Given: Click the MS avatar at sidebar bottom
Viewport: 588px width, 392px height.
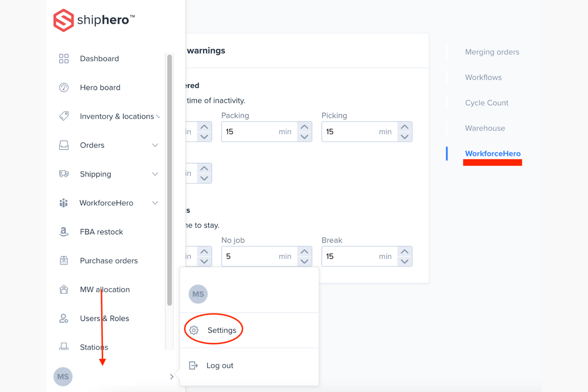Looking at the screenshot, I should point(63,377).
